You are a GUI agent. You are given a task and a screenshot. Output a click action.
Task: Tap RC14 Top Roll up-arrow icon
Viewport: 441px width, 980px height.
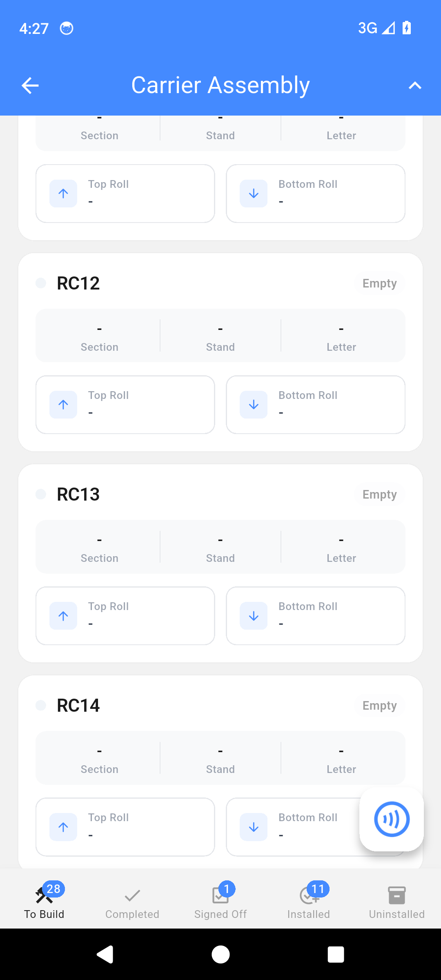point(63,827)
